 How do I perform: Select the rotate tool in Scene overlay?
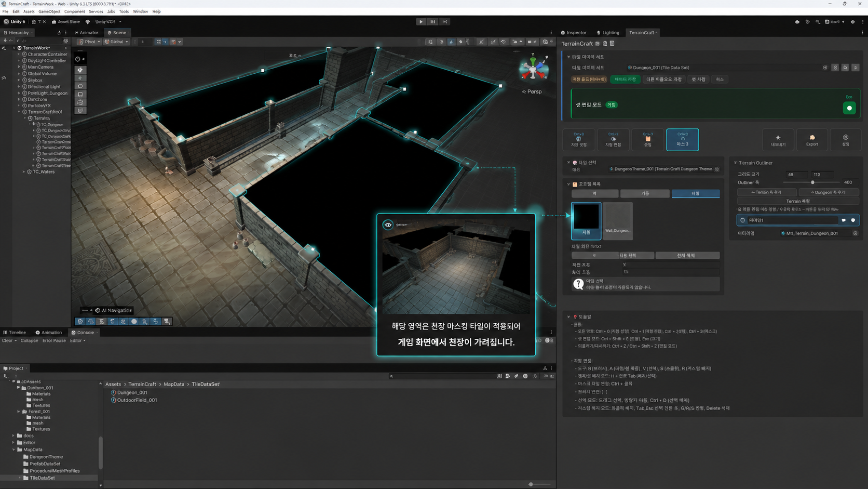coord(80,86)
